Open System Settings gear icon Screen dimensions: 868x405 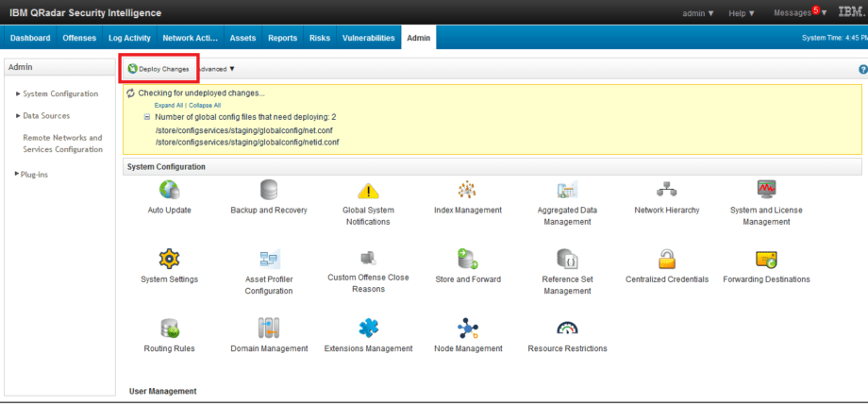pyautogui.click(x=170, y=259)
